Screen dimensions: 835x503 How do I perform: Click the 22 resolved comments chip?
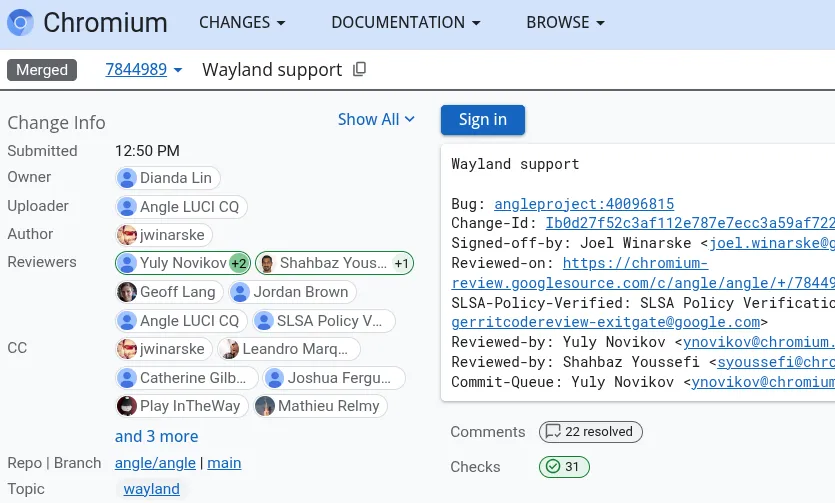point(591,432)
